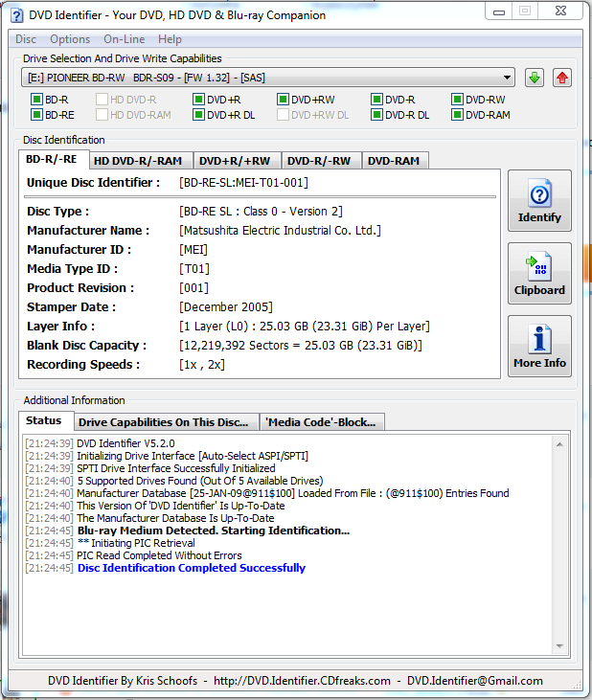Toggle the DVD-RAM checkbox

[x=457, y=115]
